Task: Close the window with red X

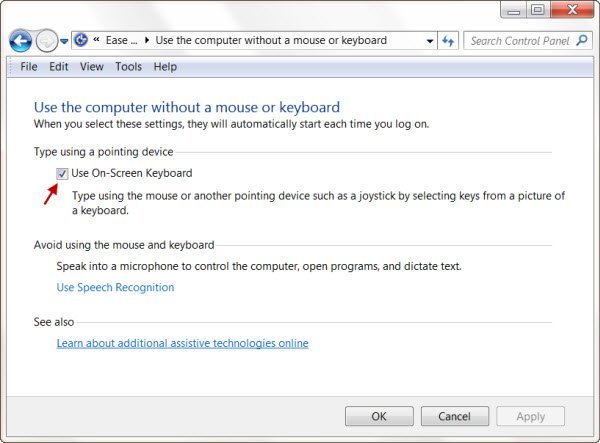Action: click(572, 10)
